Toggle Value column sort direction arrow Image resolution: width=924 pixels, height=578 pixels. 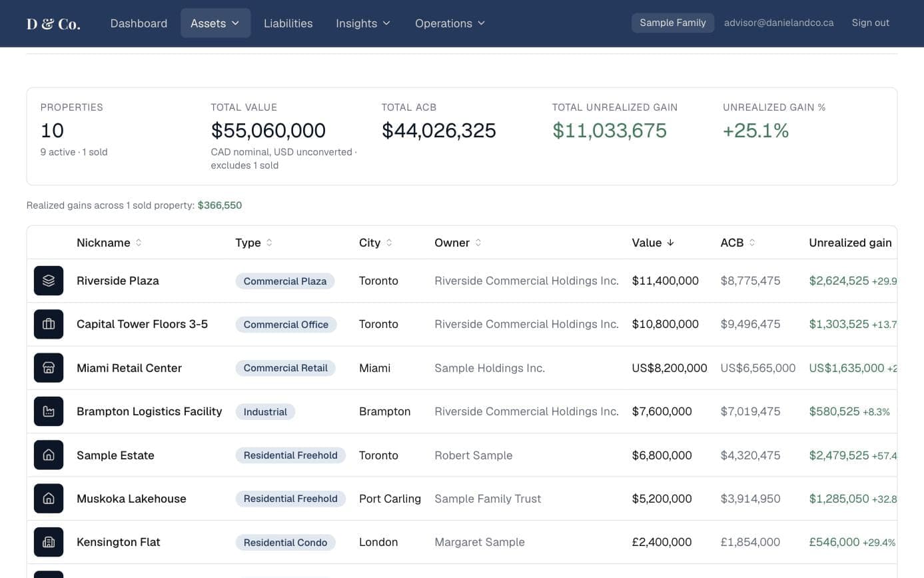click(670, 243)
